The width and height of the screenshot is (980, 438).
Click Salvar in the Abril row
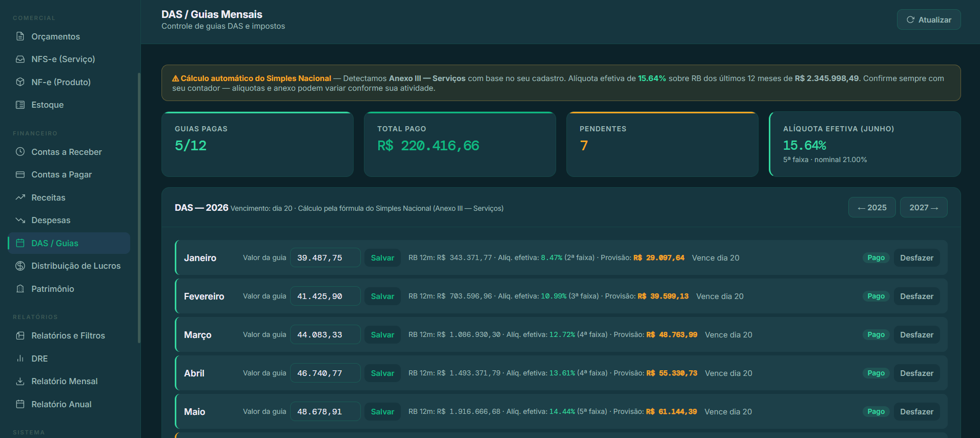382,373
